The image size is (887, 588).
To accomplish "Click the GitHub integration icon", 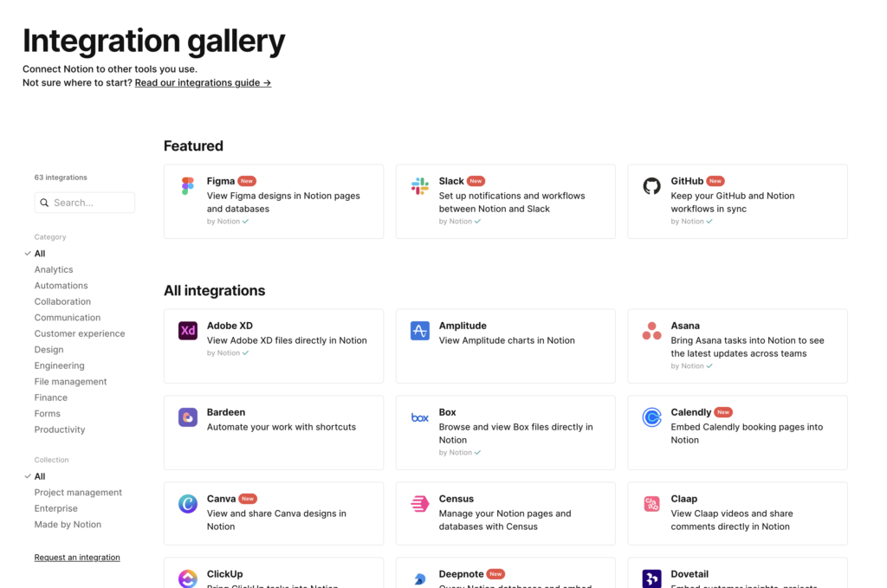I will pyautogui.click(x=651, y=185).
